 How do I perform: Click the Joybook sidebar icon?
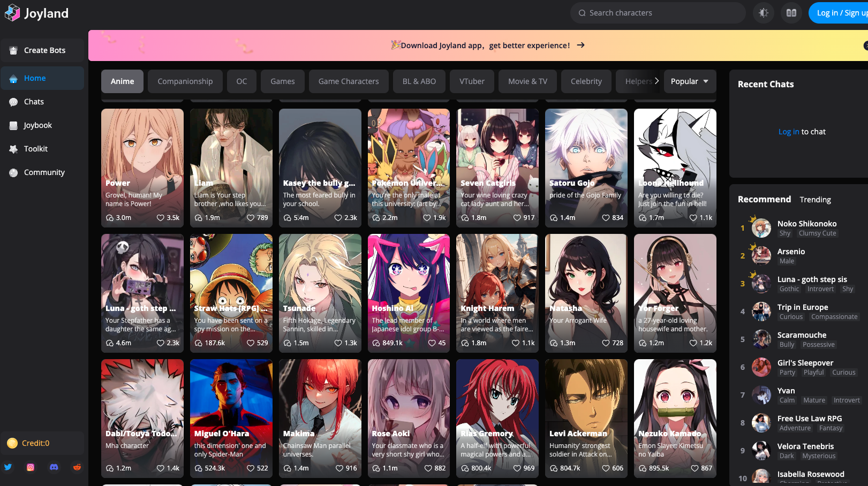[x=13, y=126]
